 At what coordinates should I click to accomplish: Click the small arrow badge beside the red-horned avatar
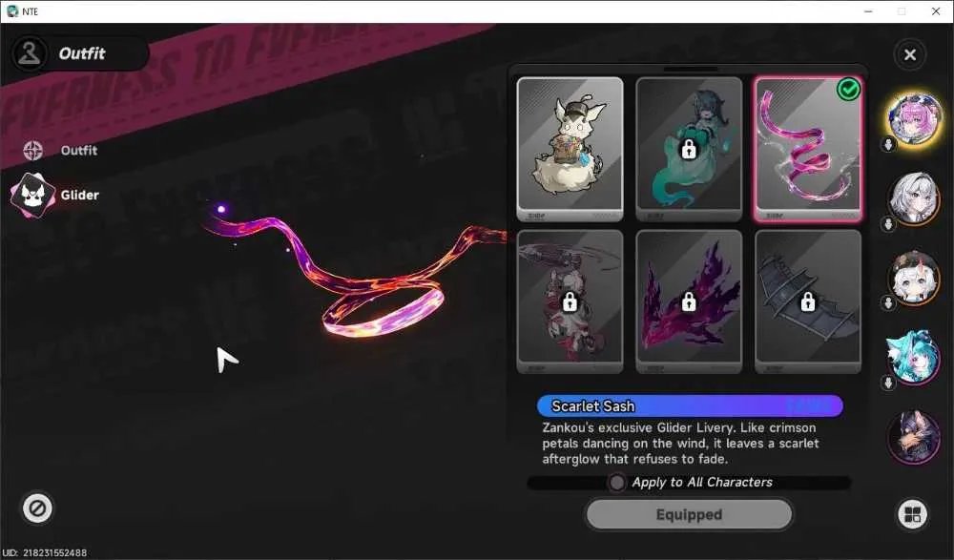[x=888, y=302]
